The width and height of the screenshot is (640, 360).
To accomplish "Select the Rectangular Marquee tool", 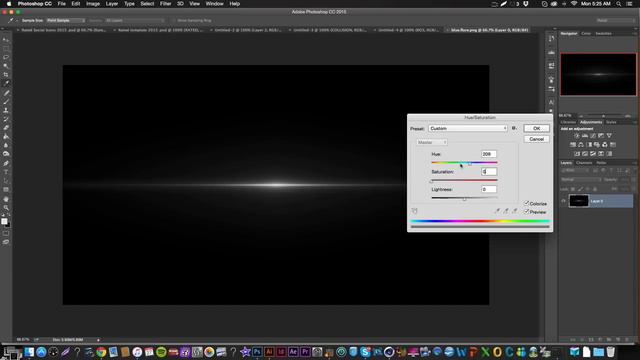I will click(x=6, y=49).
